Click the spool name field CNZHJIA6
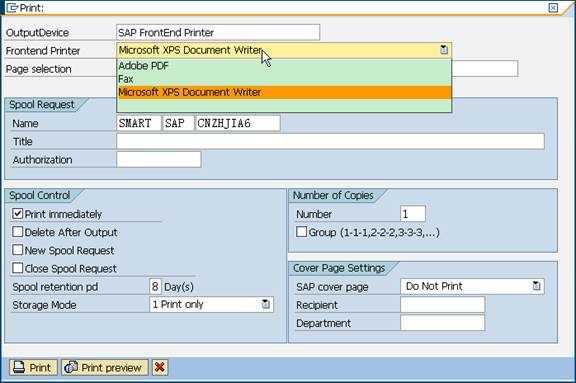Image resolution: width=576 pixels, height=383 pixels. tap(237, 123)
